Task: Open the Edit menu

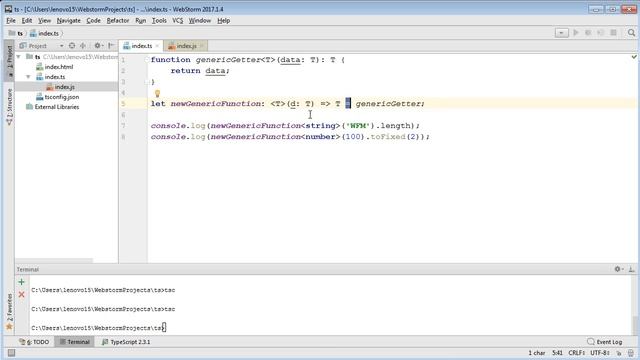Action: 27,20
